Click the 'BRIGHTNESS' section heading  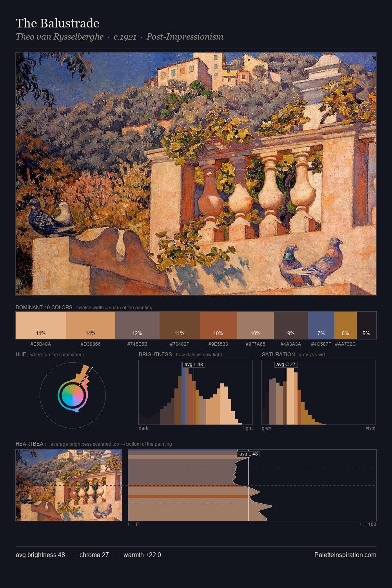click(155, 354)
